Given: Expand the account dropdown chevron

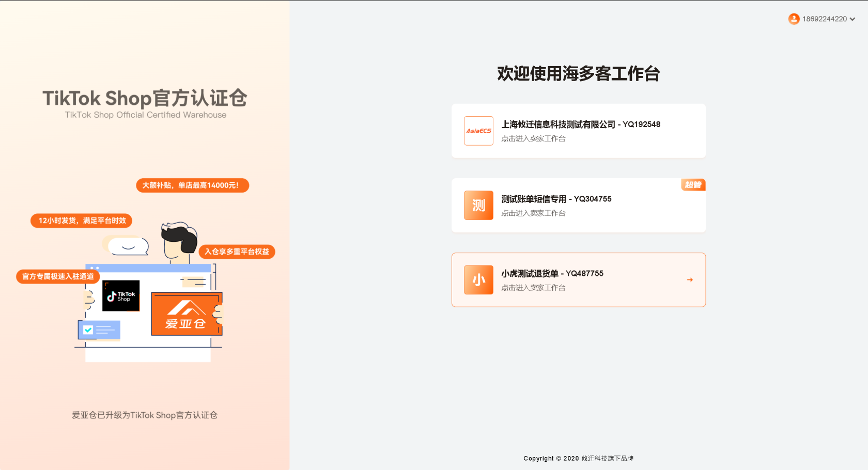Looking at the screenshot, I should [852, 19].
